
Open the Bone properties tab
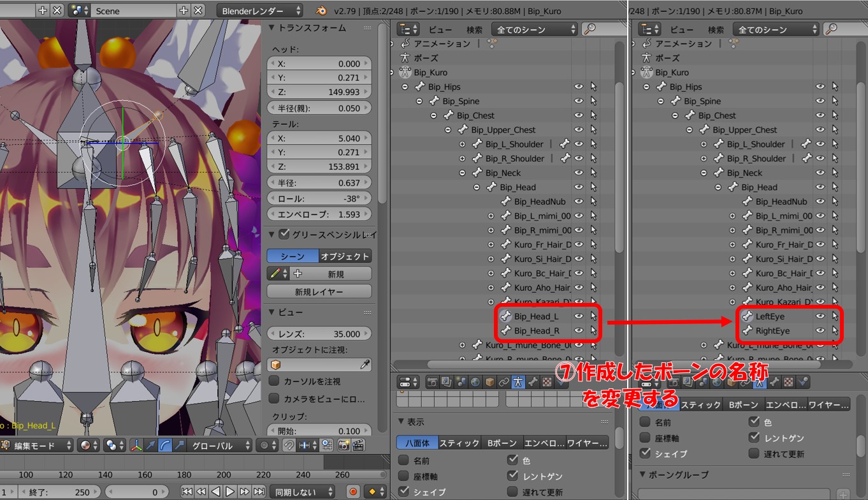click(532, 382)
